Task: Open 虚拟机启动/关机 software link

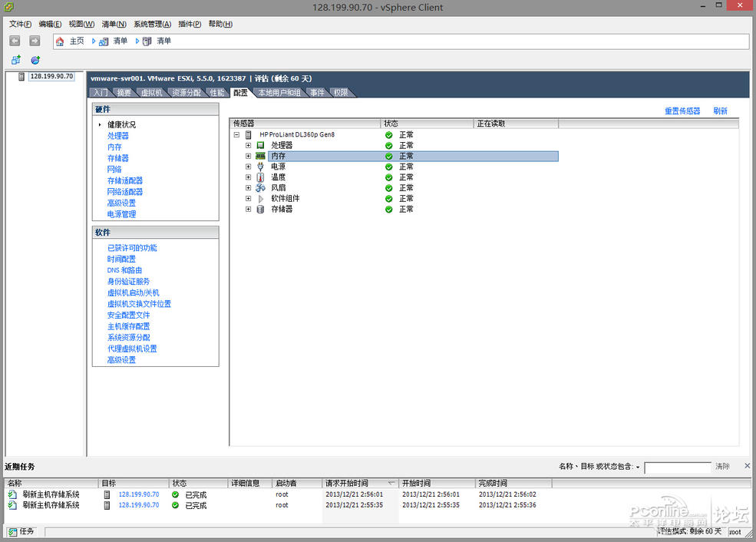Action: (133, 292)
